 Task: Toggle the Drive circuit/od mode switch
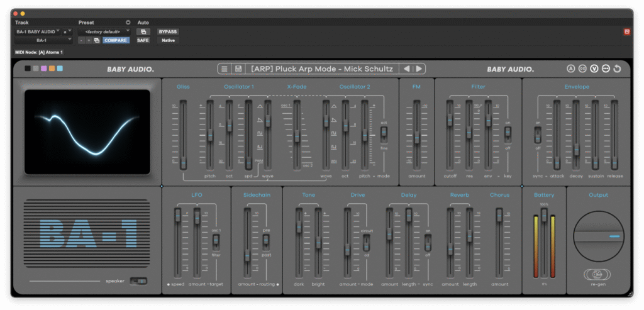click(367, 242)
